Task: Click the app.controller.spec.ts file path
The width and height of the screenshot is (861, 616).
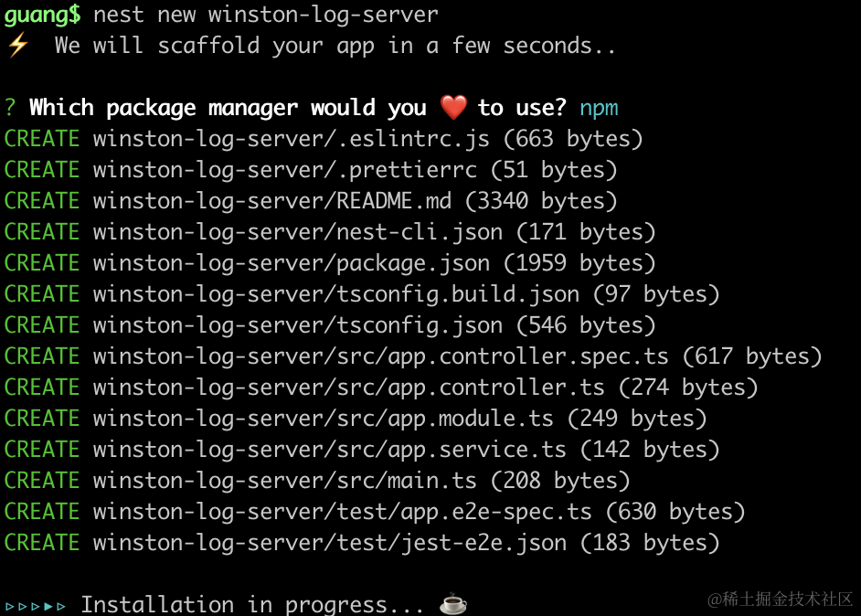Action: [380, 356]
